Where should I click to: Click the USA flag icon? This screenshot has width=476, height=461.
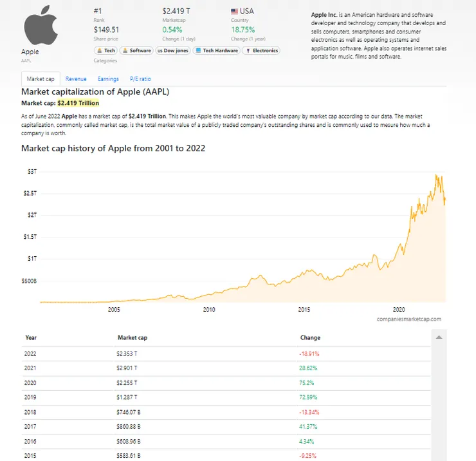click(235, 11)
